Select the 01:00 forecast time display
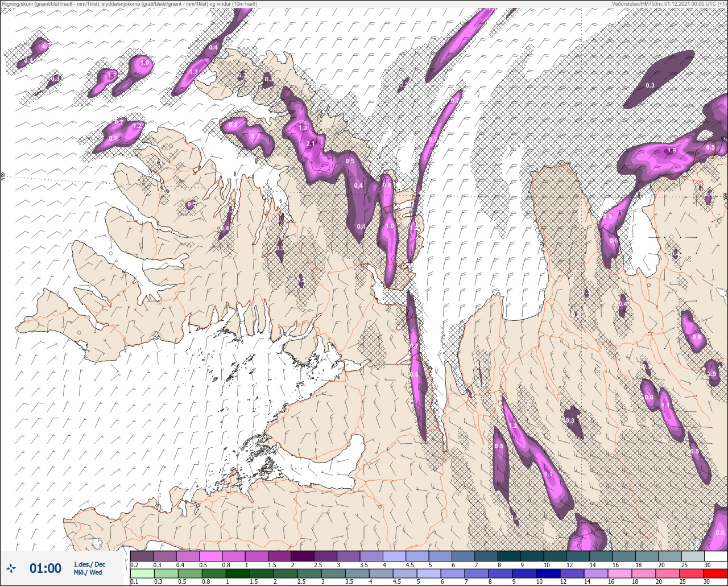The width and height of the screenshot is (728, 586). (45, 568)
